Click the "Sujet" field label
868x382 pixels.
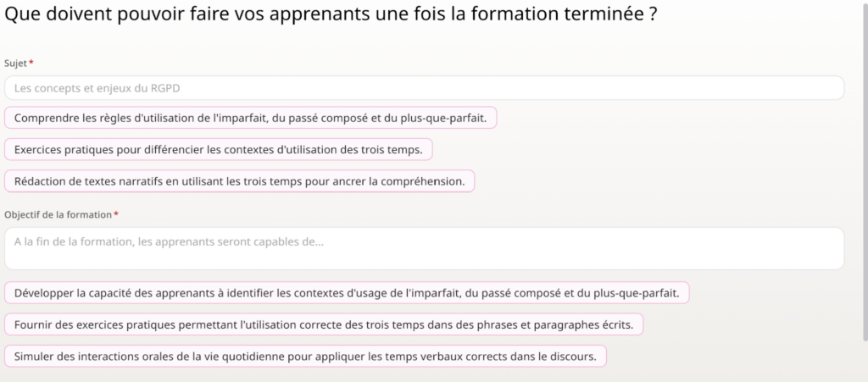coord(16,64)
